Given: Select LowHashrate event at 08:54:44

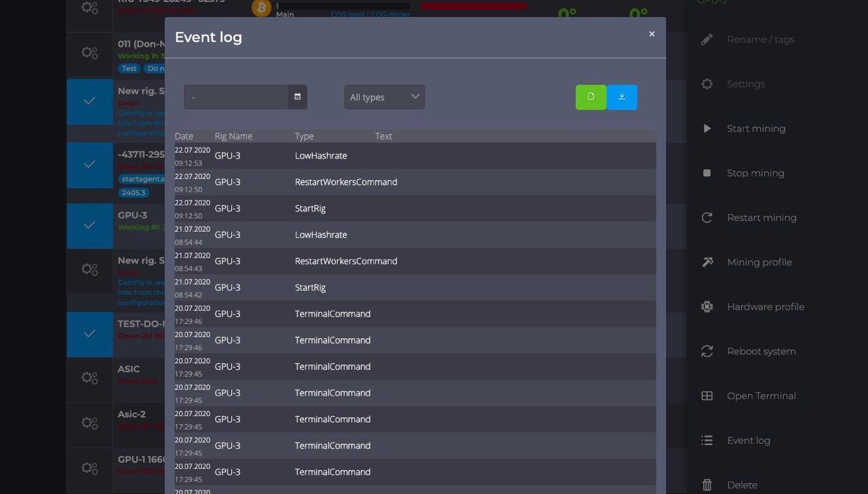Looking at the screenshot, I should click(415, 234).
